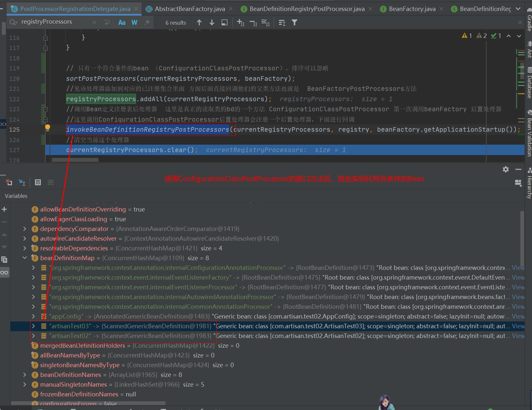This screenshot has height=410, width=532.
Task: Click View link on artisanTest02 row
Action: 518,336
